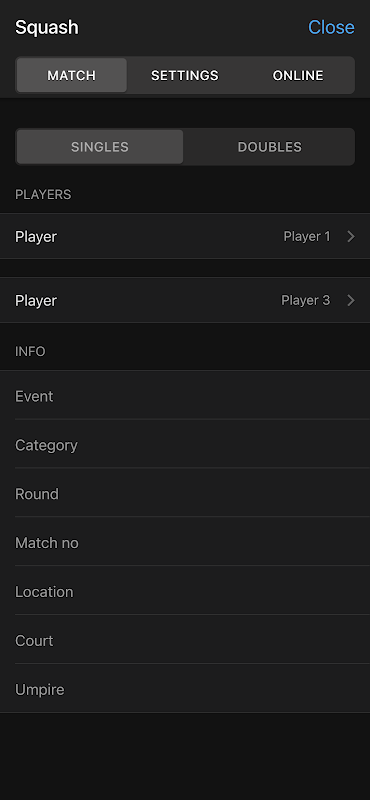Click the Squash title text

(47, 28)
